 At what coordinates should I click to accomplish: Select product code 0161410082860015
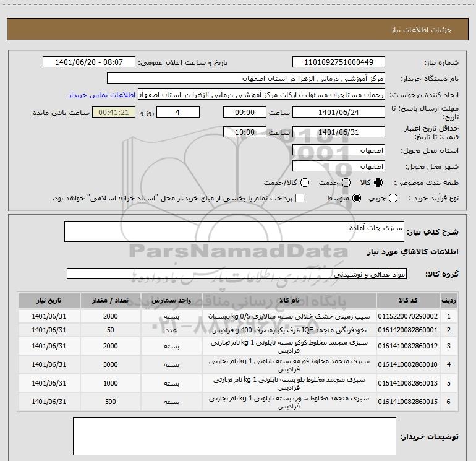pos(408,402)
